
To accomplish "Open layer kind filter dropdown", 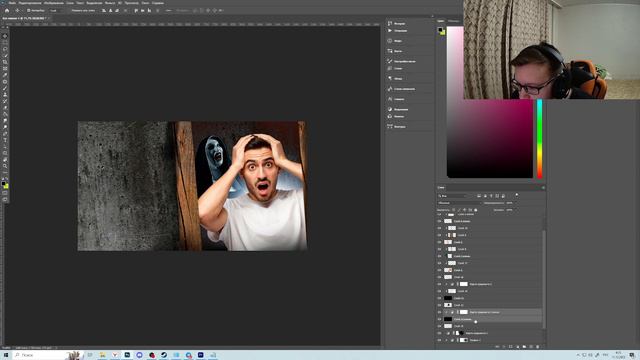I will [452, 196].
